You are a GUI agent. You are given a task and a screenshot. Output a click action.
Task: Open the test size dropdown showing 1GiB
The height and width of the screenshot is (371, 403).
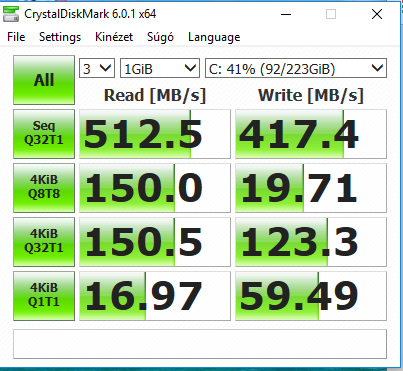click(x=160, y=68)
